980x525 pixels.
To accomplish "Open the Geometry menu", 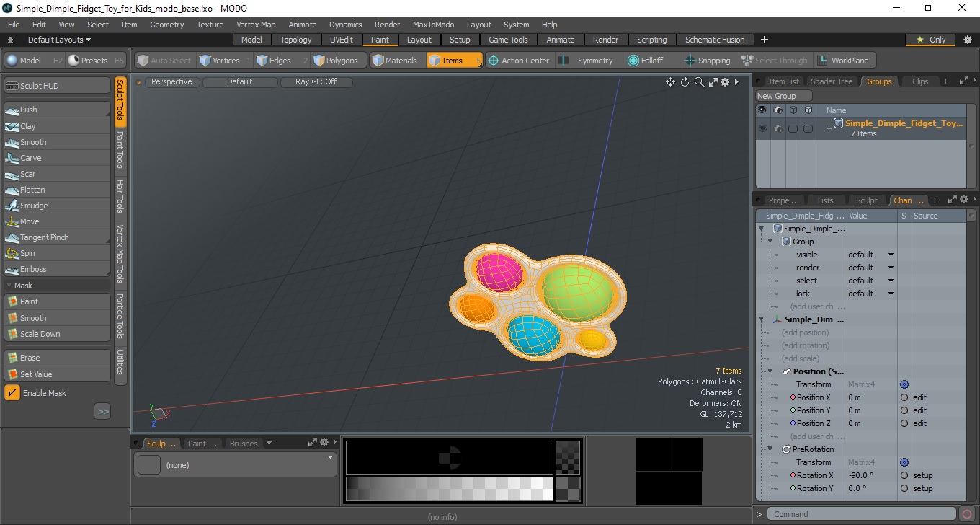I will tap(166, 25).
